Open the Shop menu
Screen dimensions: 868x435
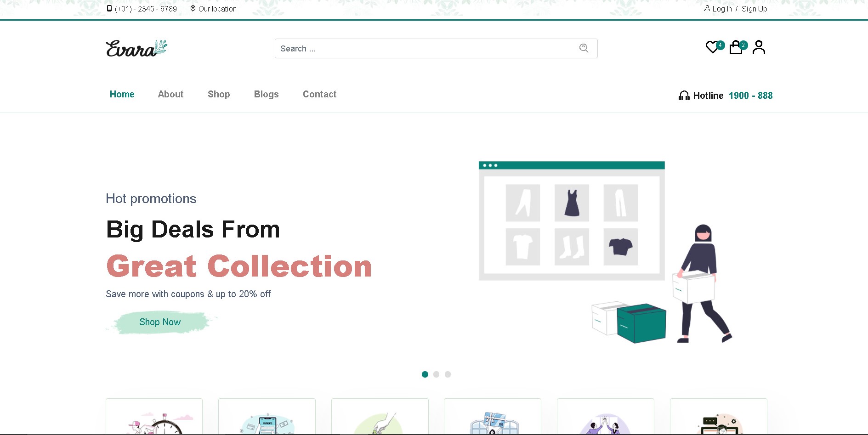pyautogui.click(x=219, y=94)
